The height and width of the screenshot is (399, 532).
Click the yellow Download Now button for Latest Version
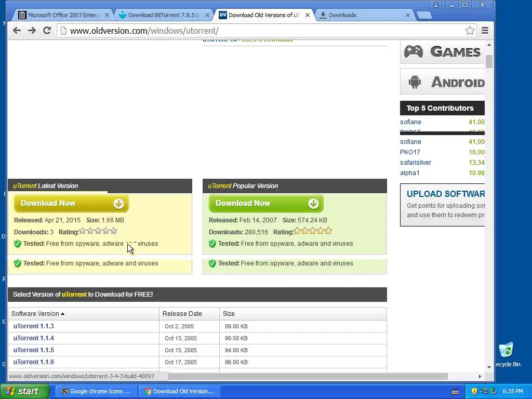coord(71,203)
